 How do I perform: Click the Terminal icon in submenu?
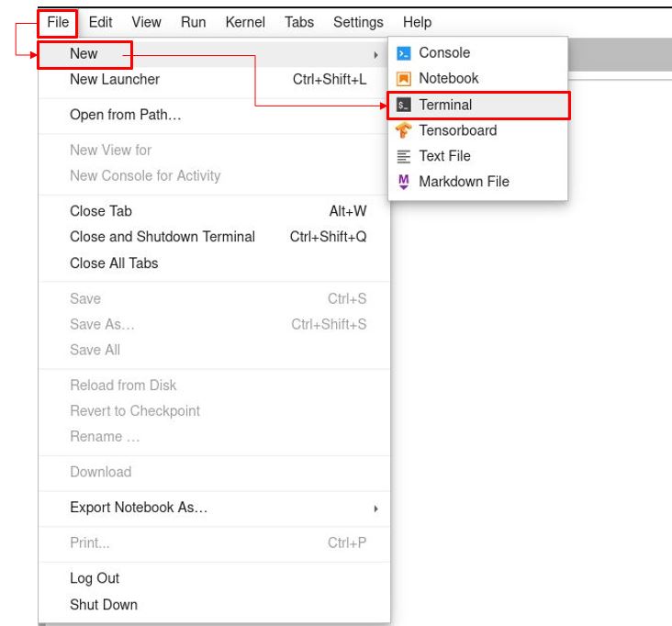[403, 105]
